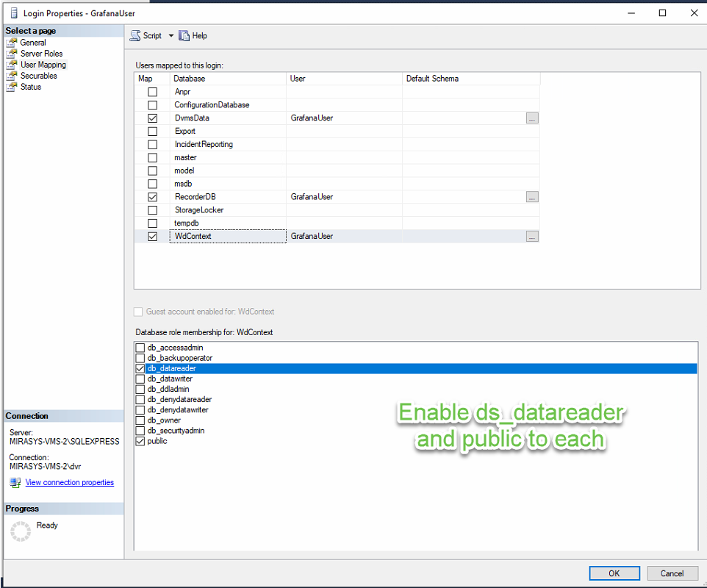Go to the Status page
This screenshot has width=707, height=588.
pyautogui.click(x=31, y=87)
